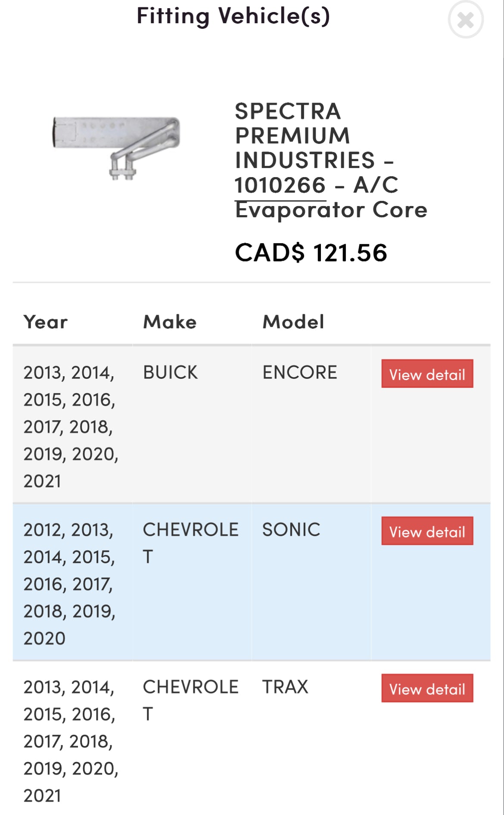The height and width of the screenshot is (815, 504).
Task: View detail for the Chevrolet Trax
Action: [x=427, y=688]
